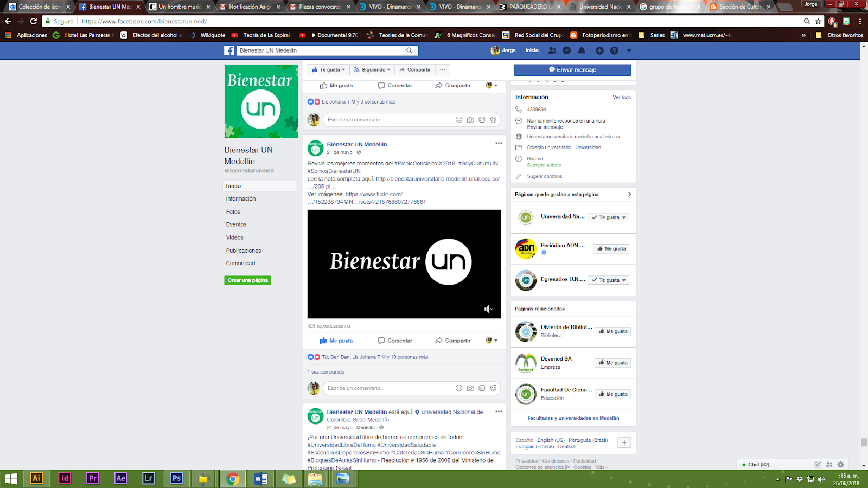The width and height of the screenshot is (868, 488).
Task: Launch Adobe Premiere Pro from the taskbar
Action: click(93, 478)
